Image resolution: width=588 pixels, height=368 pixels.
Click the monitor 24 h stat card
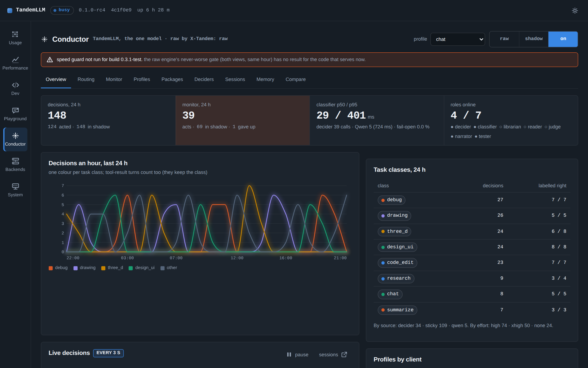(243, 120)
